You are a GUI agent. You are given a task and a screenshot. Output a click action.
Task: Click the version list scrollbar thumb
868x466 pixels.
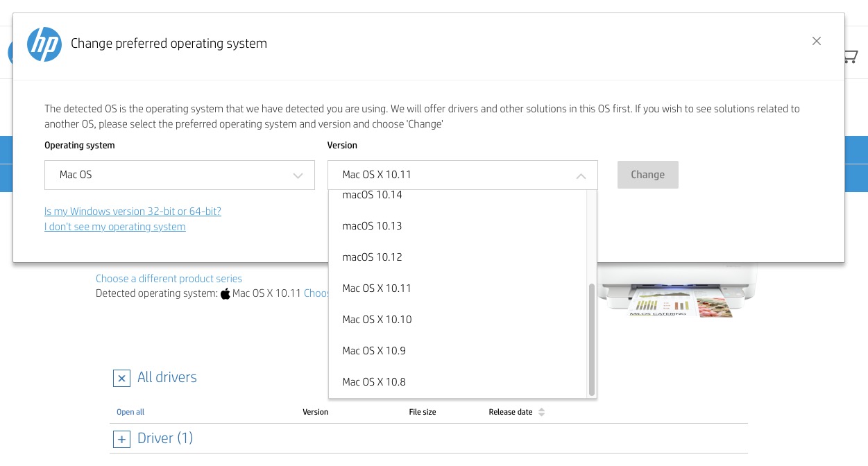point(592,340)
